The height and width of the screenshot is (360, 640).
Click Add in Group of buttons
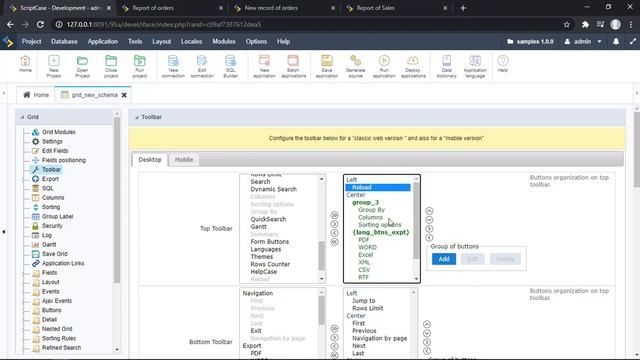pos(444,259)
